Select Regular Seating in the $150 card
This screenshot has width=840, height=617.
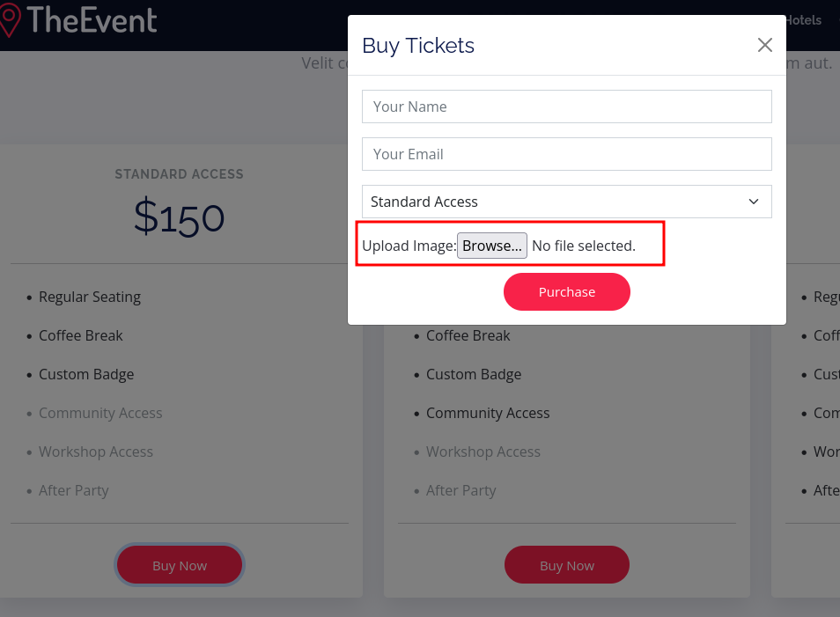tap(90, 297)
